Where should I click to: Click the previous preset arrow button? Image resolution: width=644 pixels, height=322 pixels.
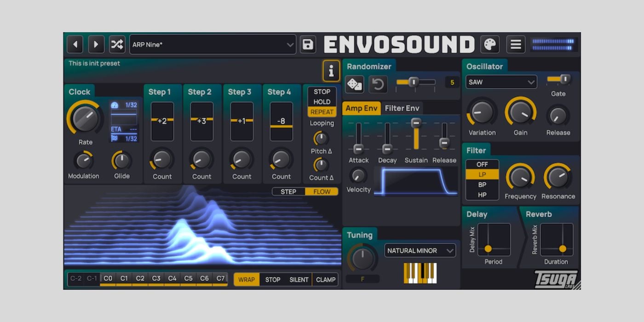pos(75,45)
